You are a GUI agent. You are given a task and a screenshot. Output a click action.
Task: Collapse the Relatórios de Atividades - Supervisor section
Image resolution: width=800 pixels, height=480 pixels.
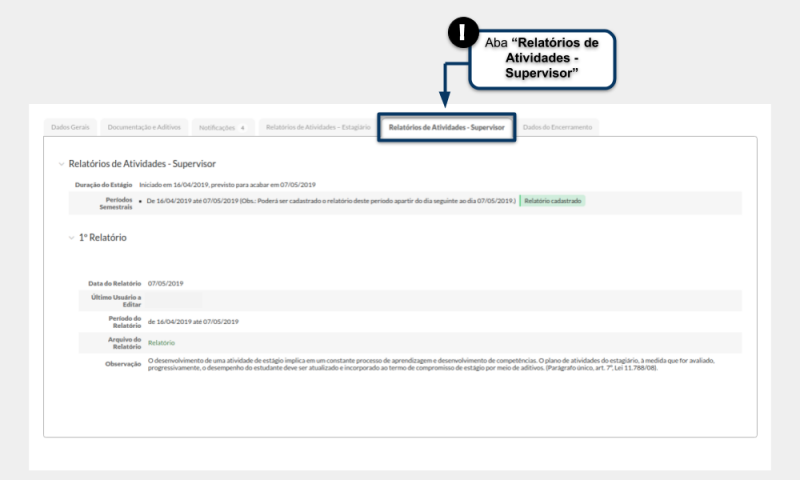61,164
